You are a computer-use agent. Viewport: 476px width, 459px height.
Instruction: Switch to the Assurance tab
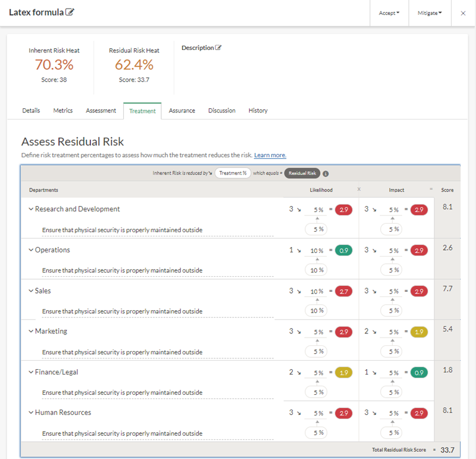click(181, 111)
